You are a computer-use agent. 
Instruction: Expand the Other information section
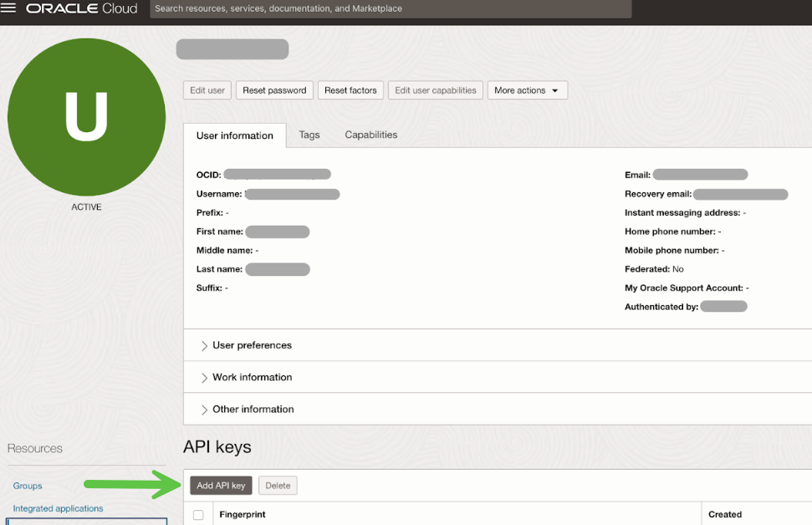click(253, 409)
